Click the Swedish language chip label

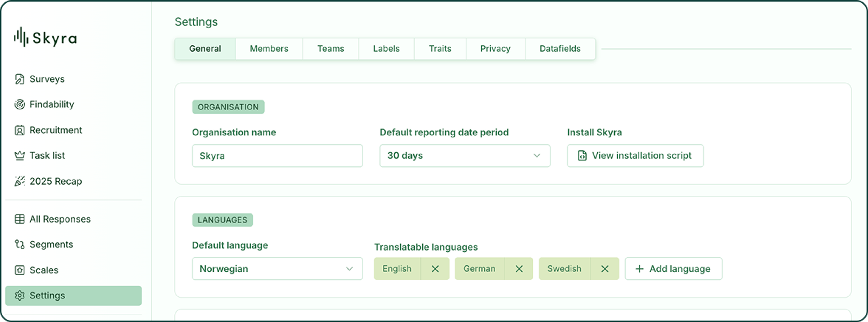[x=564, y=269]
